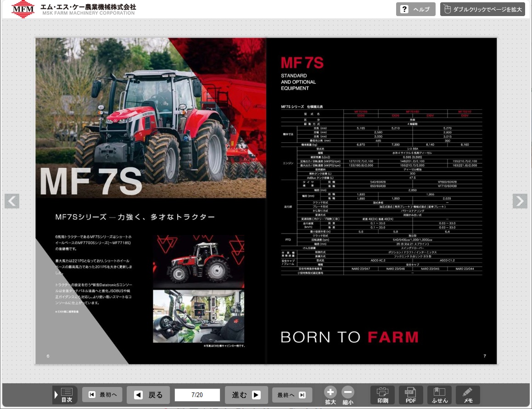The height and width of the screenshot is (409, 532).
Task: Click the MSK FARM MACHINERY CORPORATION name
Action: (89, 13)
